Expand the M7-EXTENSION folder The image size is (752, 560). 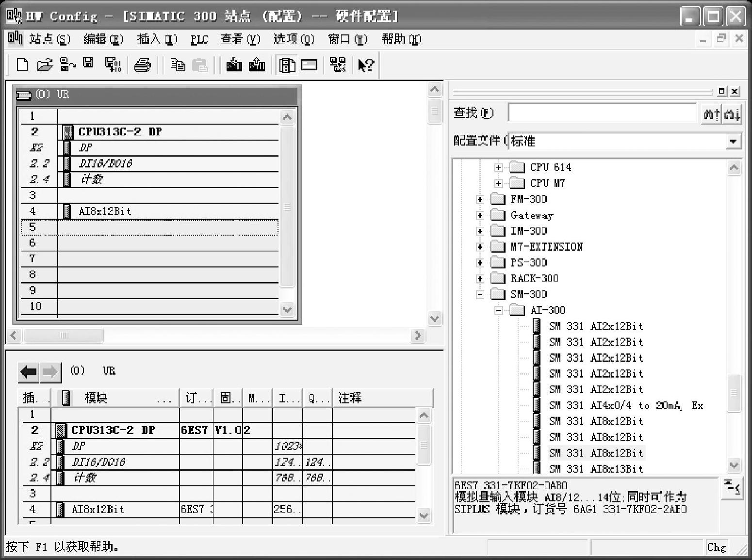coord(480,247)
